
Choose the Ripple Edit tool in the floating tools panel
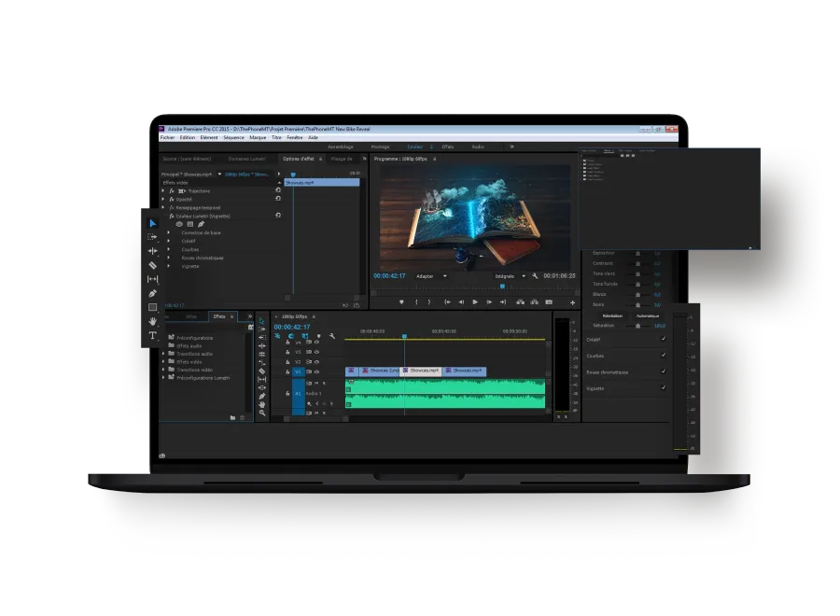point(153,251)
